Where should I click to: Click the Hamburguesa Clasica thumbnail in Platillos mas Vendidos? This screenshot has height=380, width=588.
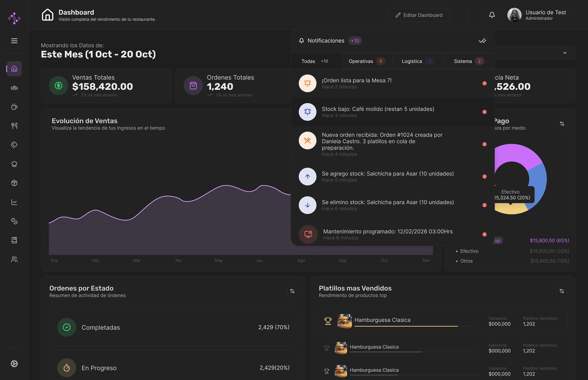click(x=344, y=321)
